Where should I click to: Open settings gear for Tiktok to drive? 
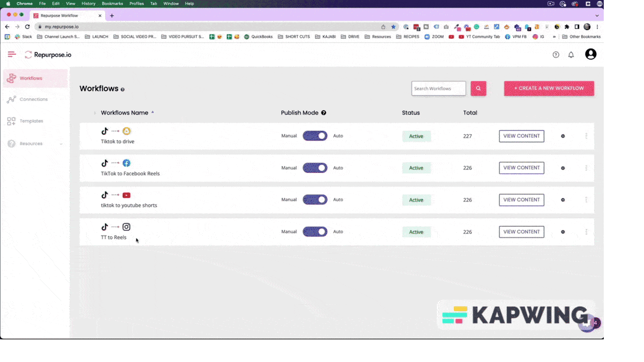[x=563, y=136]
